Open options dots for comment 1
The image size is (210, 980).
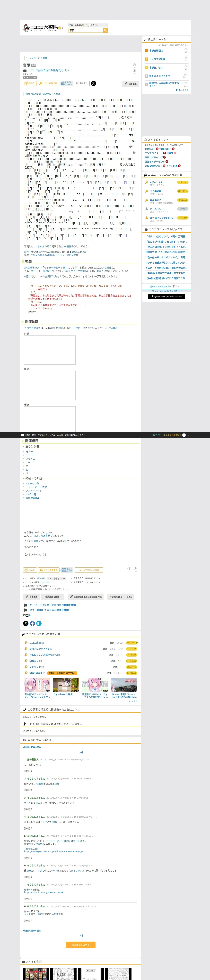87,760
